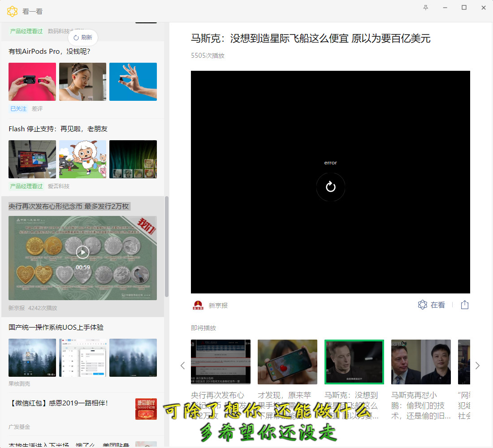Click the cartoon sheep thumbnail
The width and height of the screenshot is (493, 448).
coord(83,159)
